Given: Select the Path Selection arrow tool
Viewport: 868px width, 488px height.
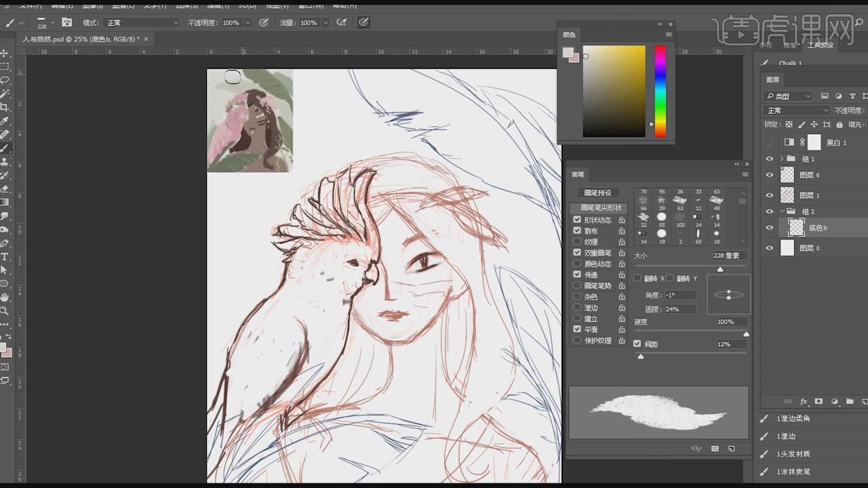Looking at the screenshot, I should coord(5,270).
